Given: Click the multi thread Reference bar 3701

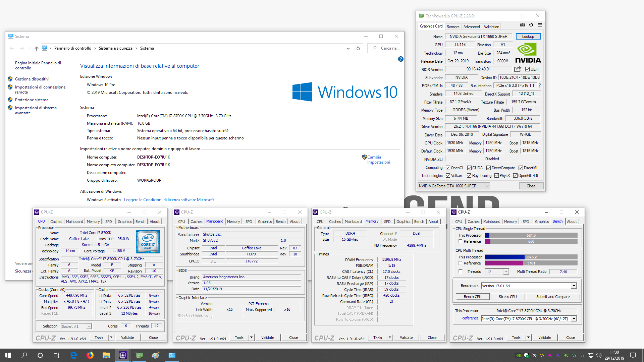Looking at the screenshot, I should pyautogui.click(x=531, y=263).
